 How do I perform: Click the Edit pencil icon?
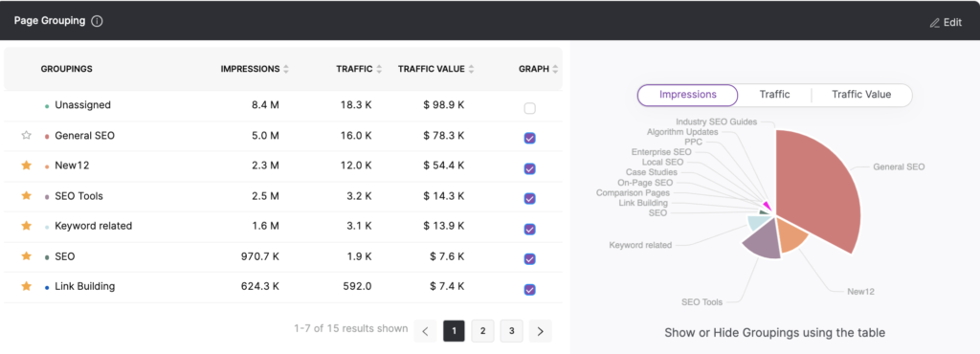pyautogui.click(x=935, y=22)
